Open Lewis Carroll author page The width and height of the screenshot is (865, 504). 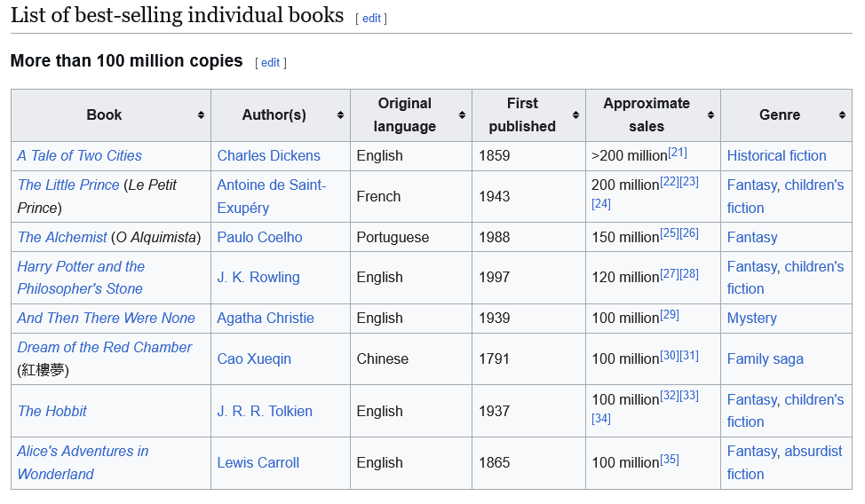click(258, 462)
